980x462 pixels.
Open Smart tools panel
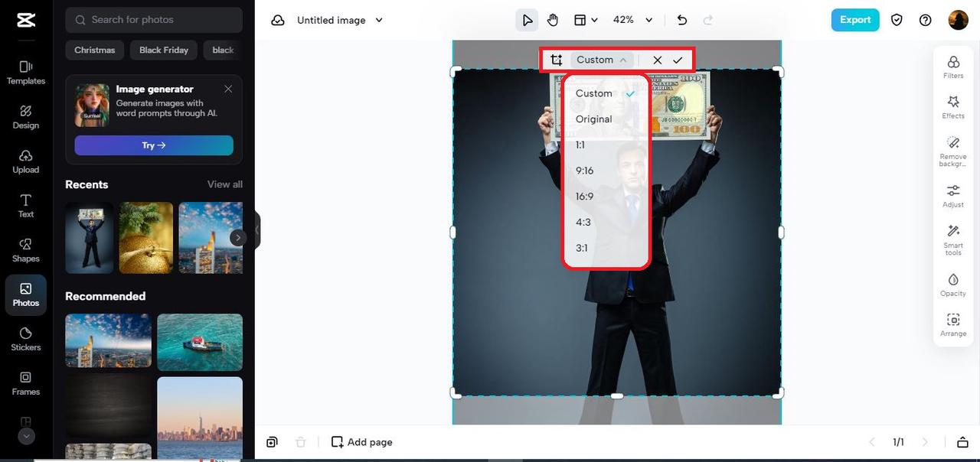953,240
